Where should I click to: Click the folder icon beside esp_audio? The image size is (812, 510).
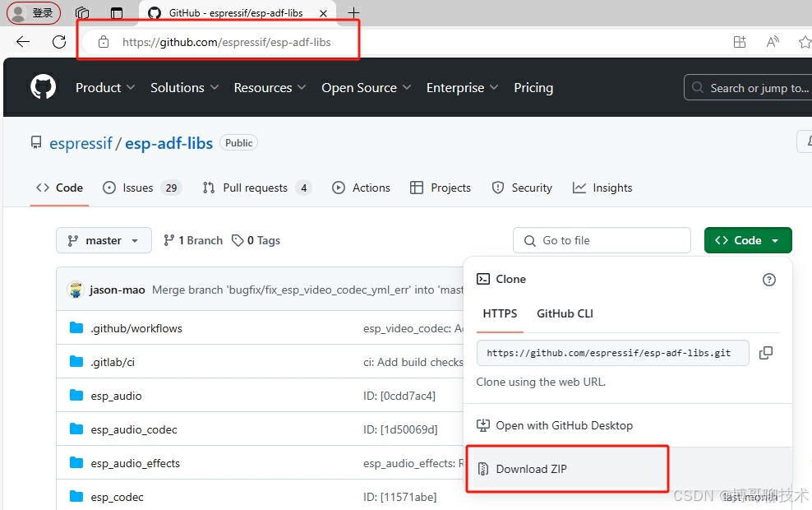click(76, 396)
